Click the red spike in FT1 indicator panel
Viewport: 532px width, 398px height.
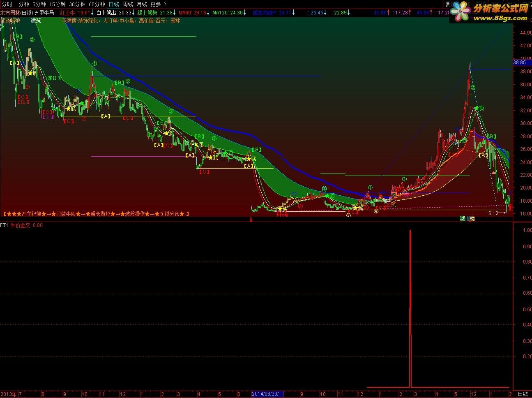tap(410, 308)
